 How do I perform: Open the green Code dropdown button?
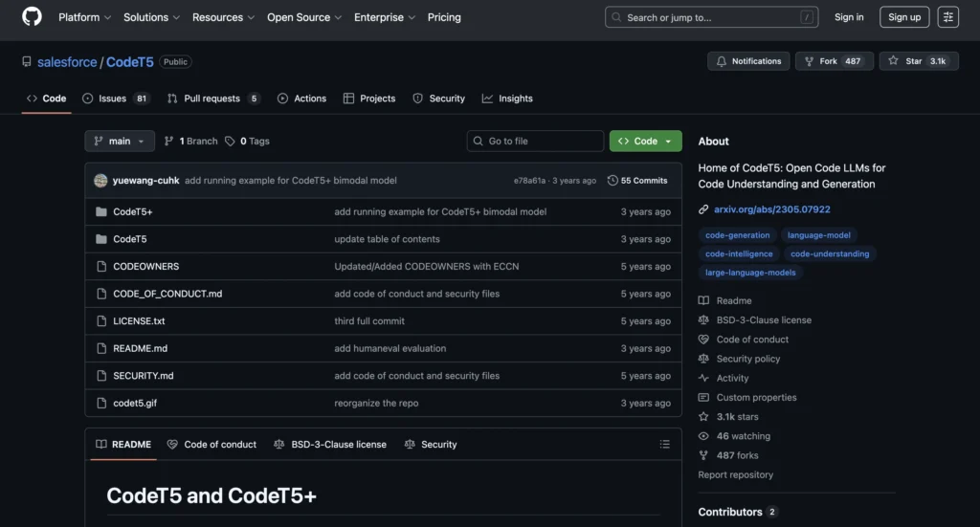point(646,142)
